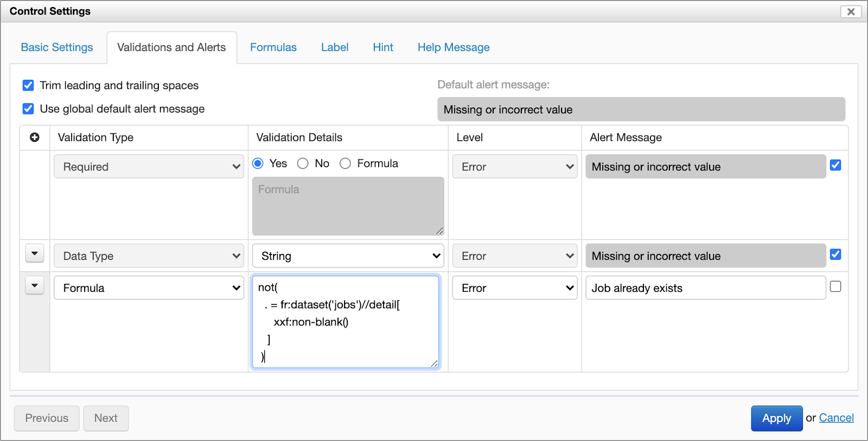Click the resize grip of the not(...) formula box
The image size is (868, 441).
tap(435, 363)
